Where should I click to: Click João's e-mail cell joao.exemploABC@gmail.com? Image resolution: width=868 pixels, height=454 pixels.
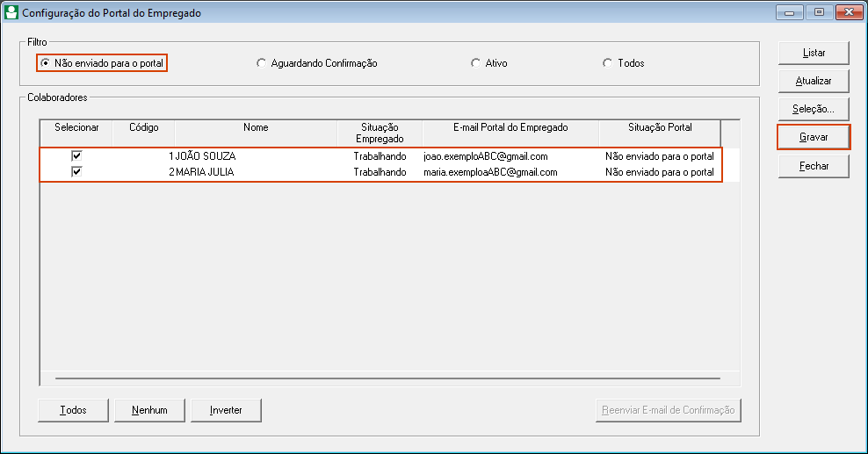point(486,156)
